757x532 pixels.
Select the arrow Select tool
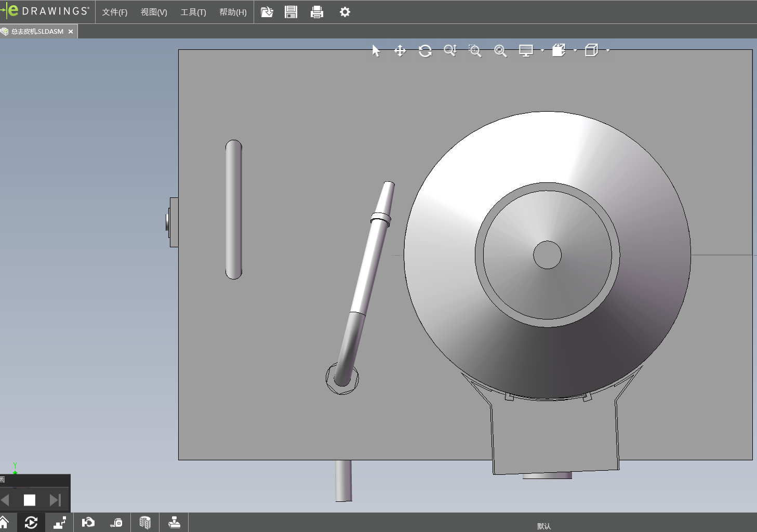(376, 50)
